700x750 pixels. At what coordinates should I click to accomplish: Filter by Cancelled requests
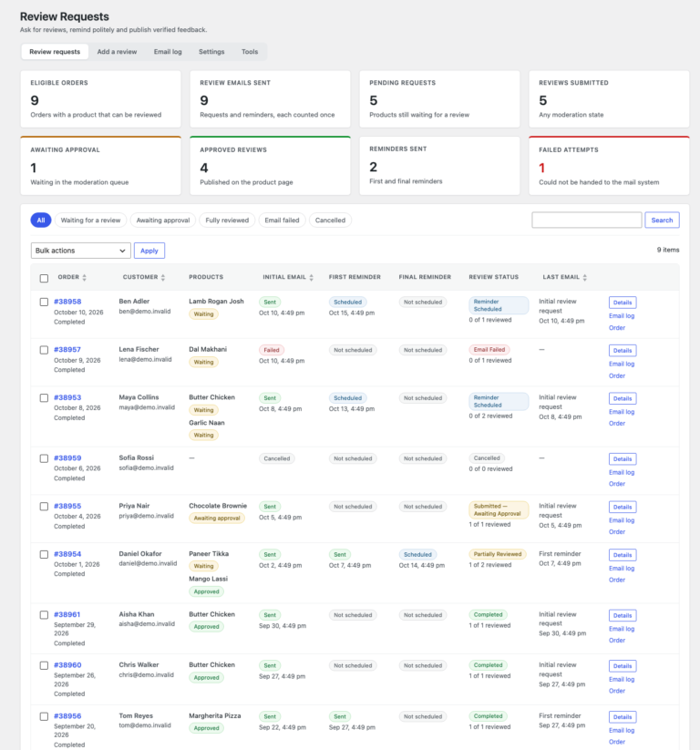click(x=330, y=220)
